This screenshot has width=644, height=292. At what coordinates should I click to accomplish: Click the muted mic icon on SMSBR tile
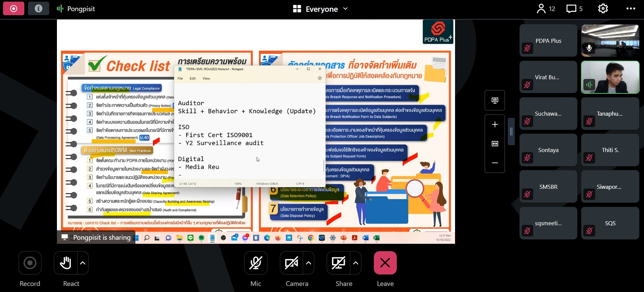click(527, 194)
